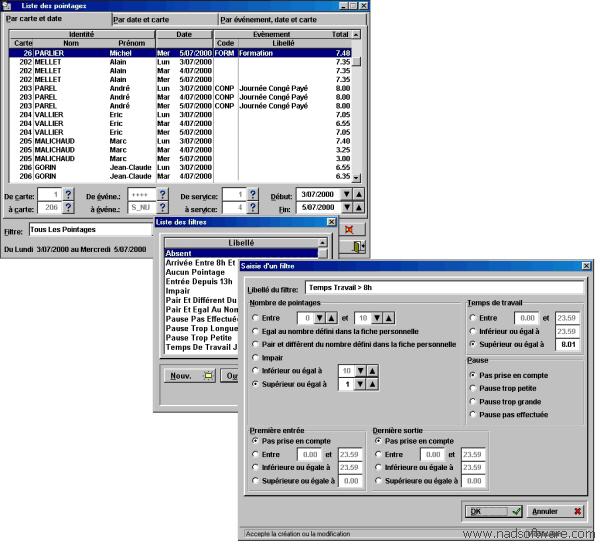
Task: Increase the Supérieur ou égal à value 1
Action: tap(372, 384)
